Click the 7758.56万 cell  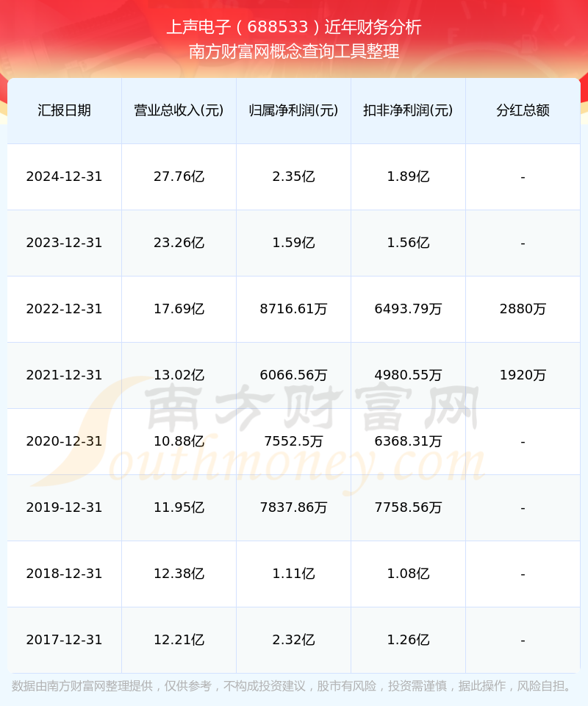408,507
